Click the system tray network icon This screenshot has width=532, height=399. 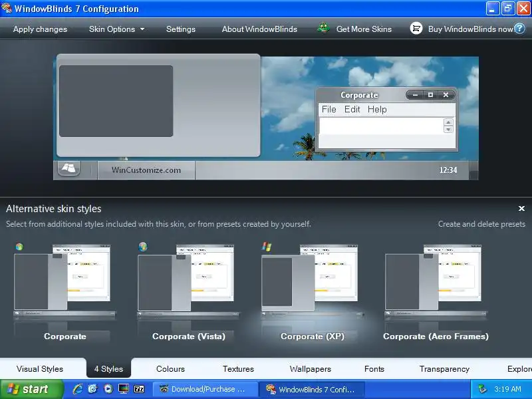[482, 389]
